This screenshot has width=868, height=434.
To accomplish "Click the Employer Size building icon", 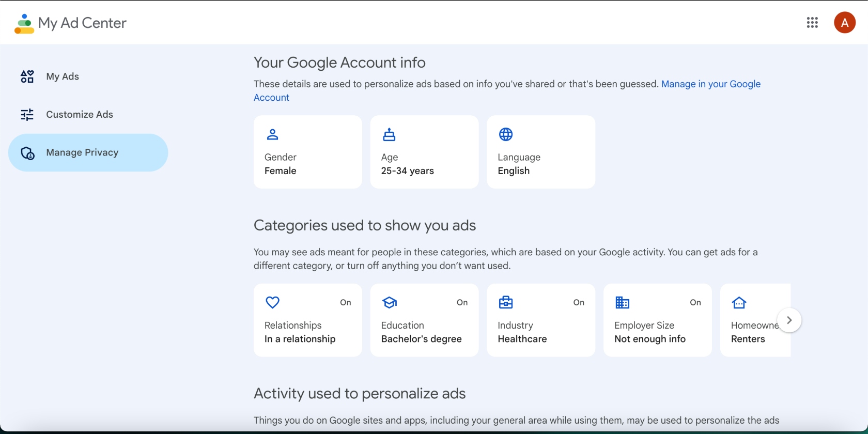I will pos(623,303).
